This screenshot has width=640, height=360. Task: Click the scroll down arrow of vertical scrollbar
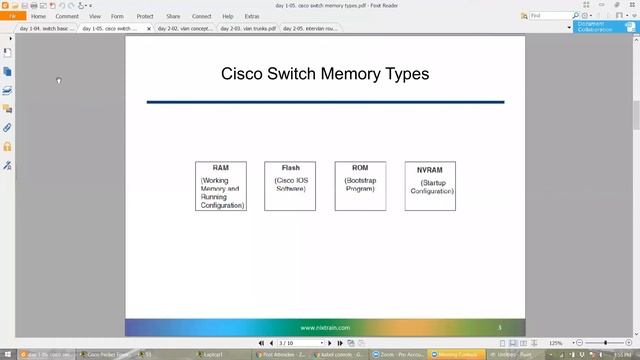(636, 334)
